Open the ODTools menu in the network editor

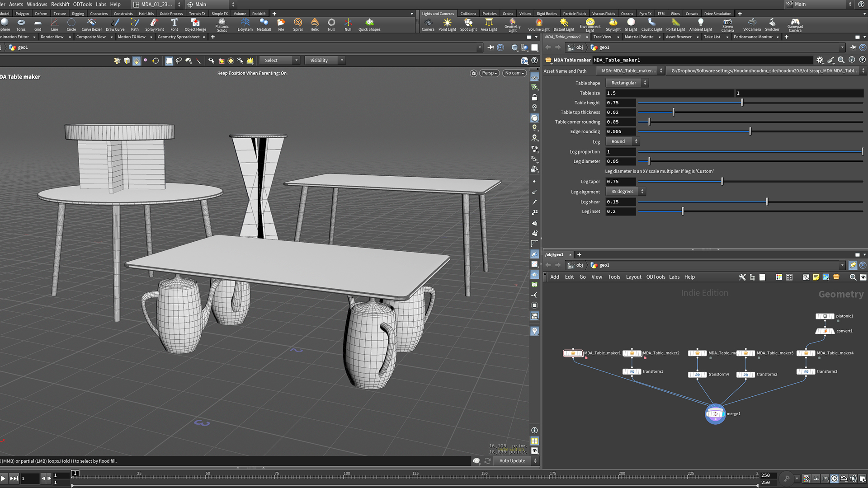(x=656, y=277)
